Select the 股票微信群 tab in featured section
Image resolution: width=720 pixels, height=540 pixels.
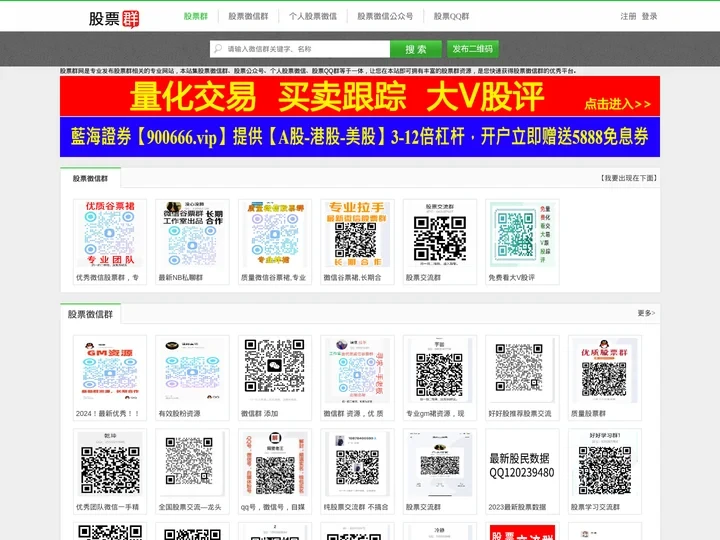90,178
